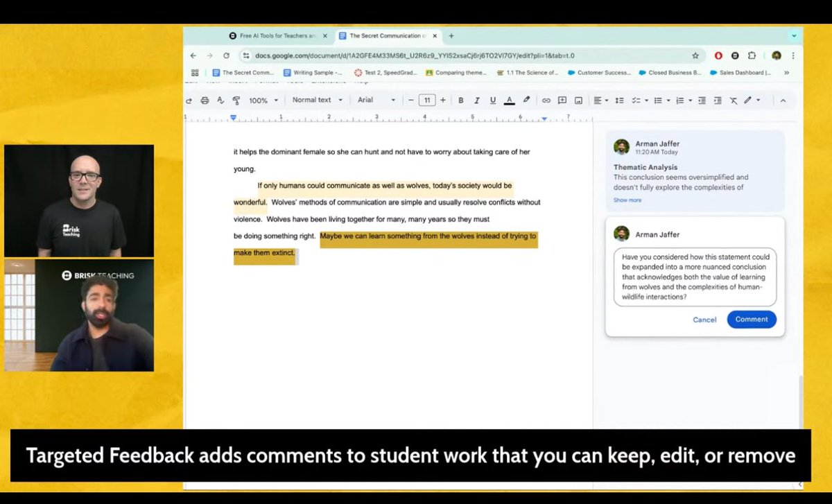Viewport: 832px width, 504px height.
Task: Click the Redo icon in the toolbar
Action: tap(189, 100)
